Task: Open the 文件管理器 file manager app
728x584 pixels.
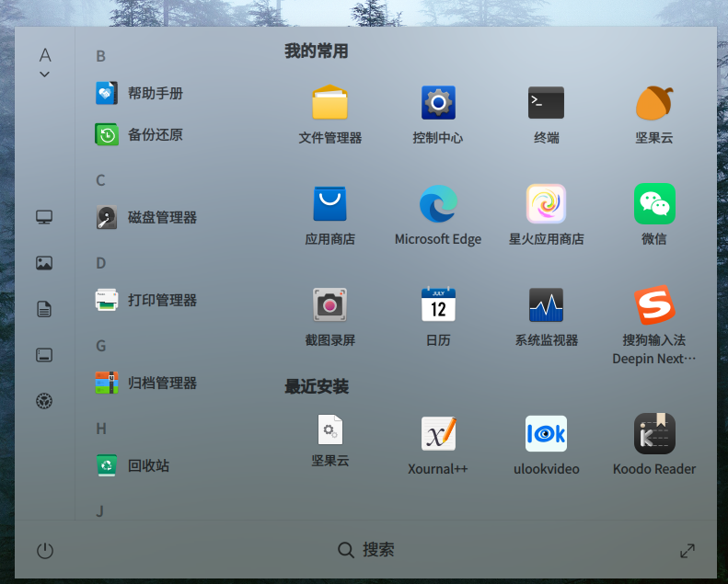Action: click(x=329, y=114)
